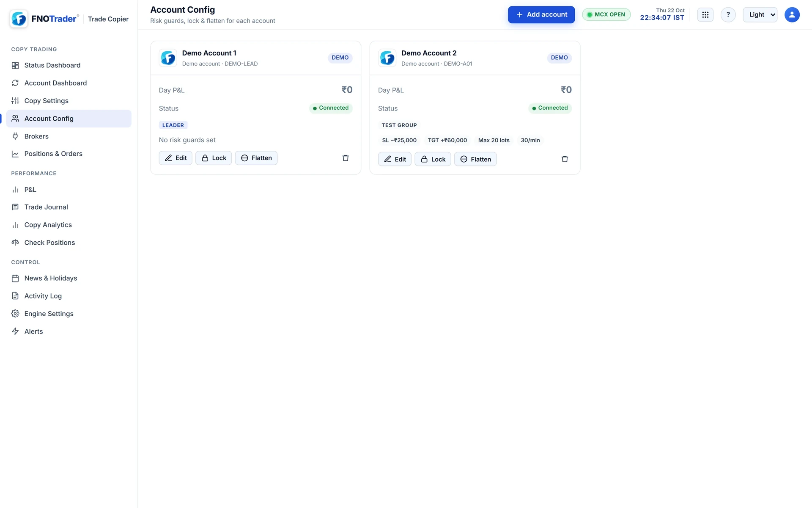Click the MCX OPEN market status badge

tap(606, 15)
